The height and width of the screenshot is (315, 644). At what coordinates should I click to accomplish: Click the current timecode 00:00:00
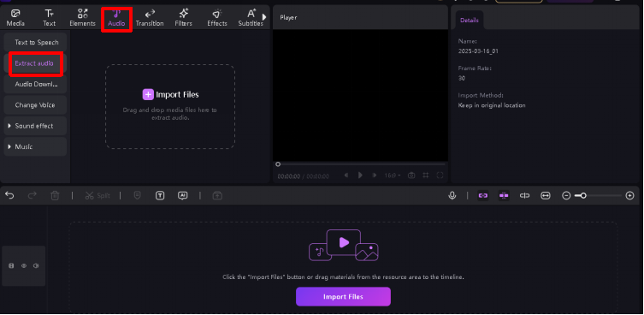pos(289,176)
